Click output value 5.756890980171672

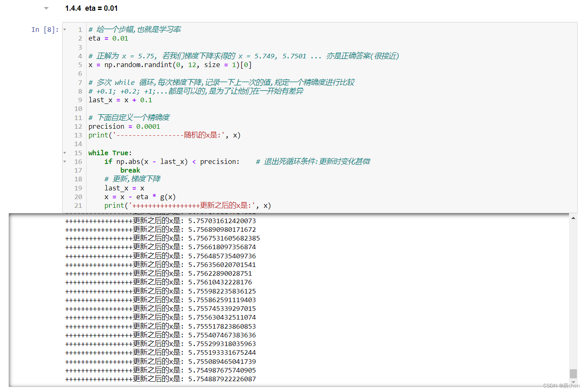point(222,230)
